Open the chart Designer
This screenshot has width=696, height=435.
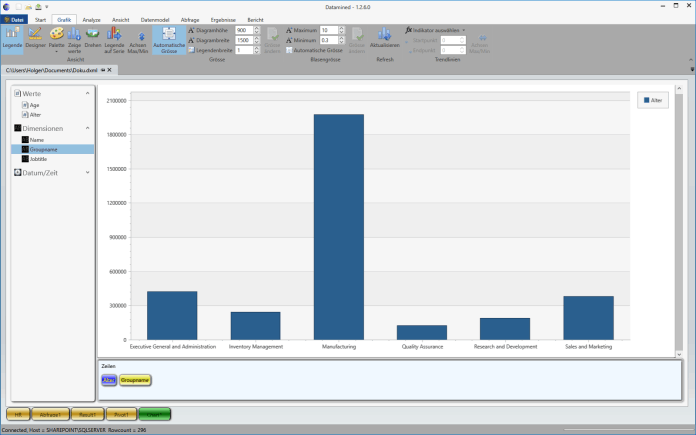[35, 39]
